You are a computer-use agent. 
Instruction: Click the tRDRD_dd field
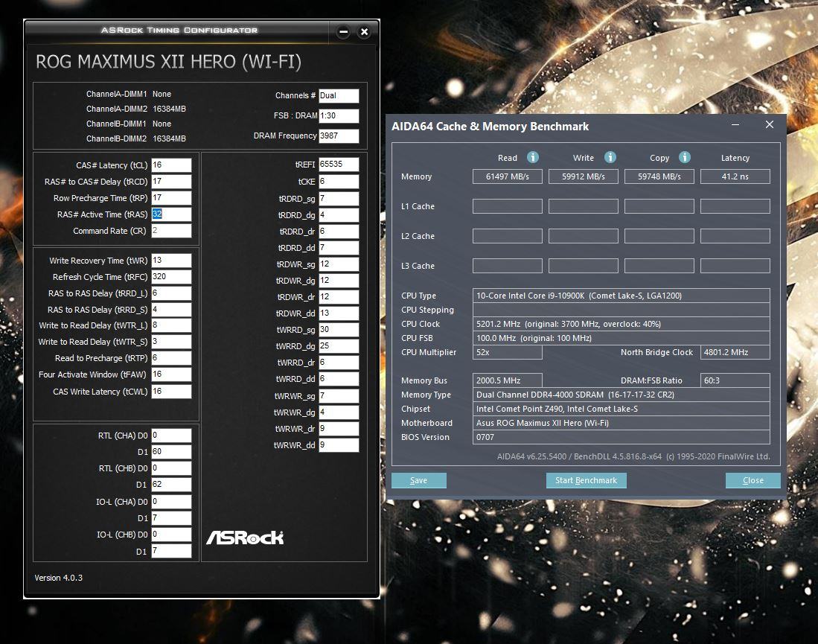pos(339,248)
